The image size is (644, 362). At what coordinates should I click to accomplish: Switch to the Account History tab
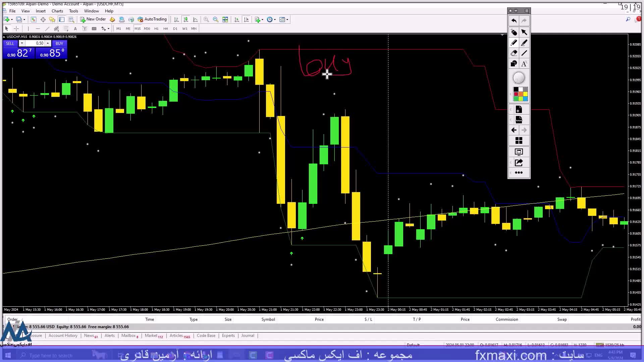click(63, 336)
